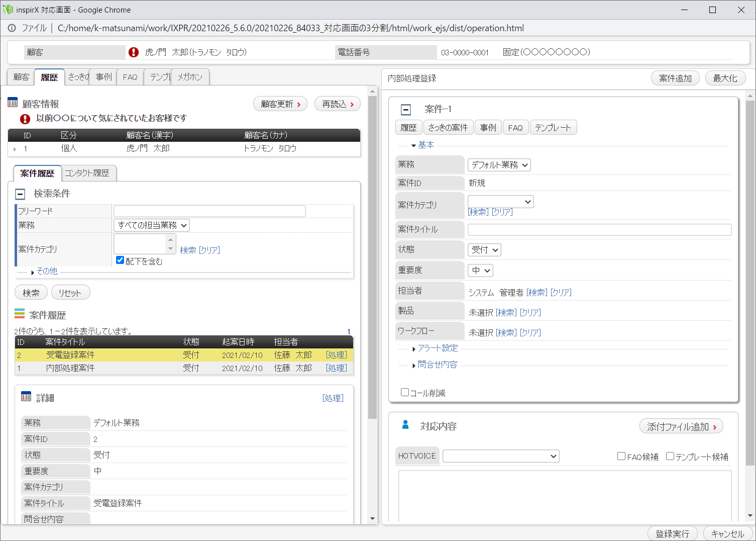Screen dimensions: 756x541
Task: Open the さっきの案件 tab in 案件-1
Action: tap(448, 128)
